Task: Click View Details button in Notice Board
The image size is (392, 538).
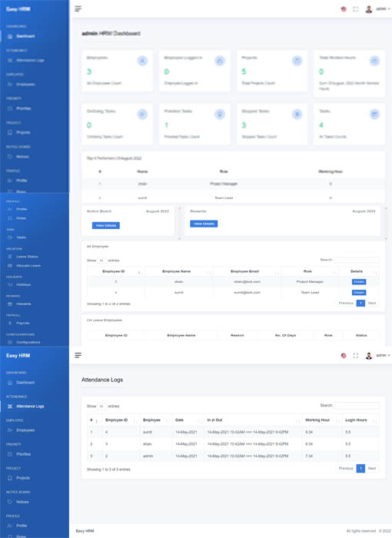Action: pos(106,225)
